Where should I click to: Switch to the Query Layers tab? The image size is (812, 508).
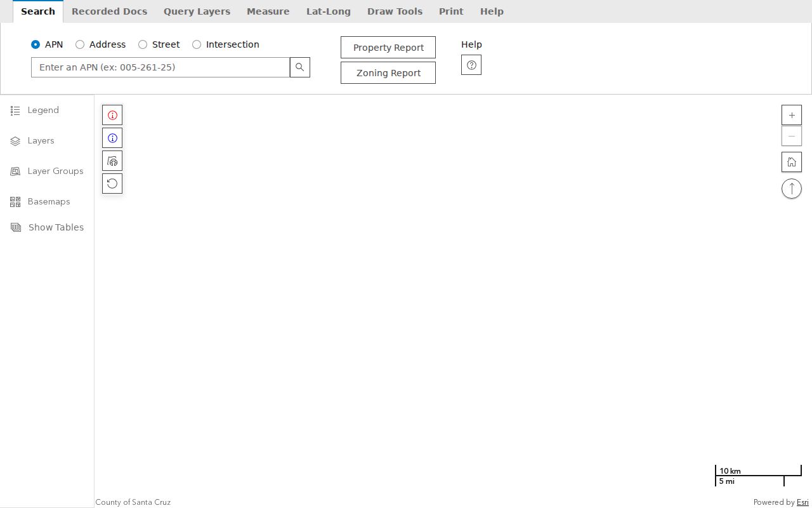click(x=197, y=11)
